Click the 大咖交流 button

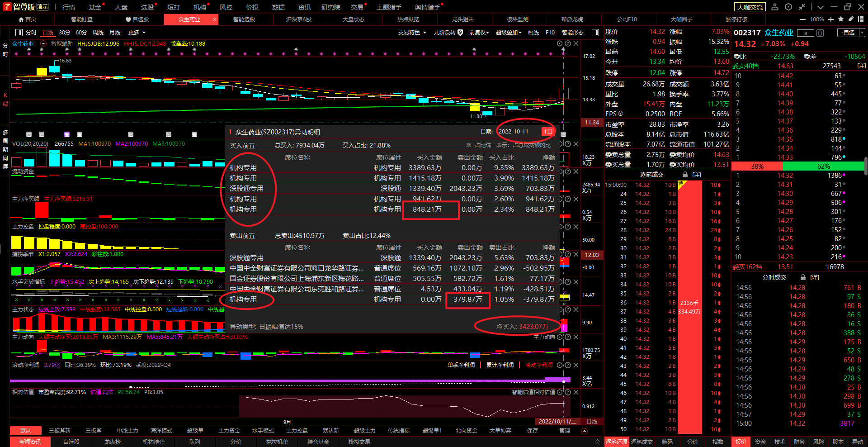[x=750, y=7]
